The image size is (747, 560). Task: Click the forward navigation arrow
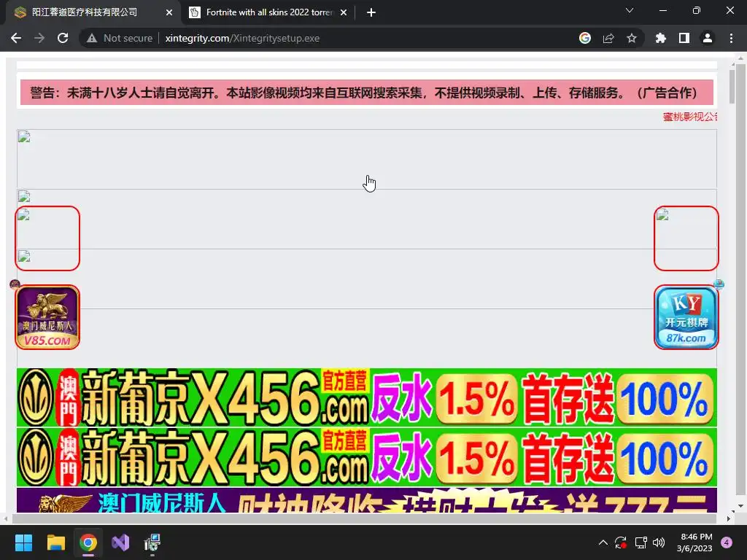click(x=39, y=38)
